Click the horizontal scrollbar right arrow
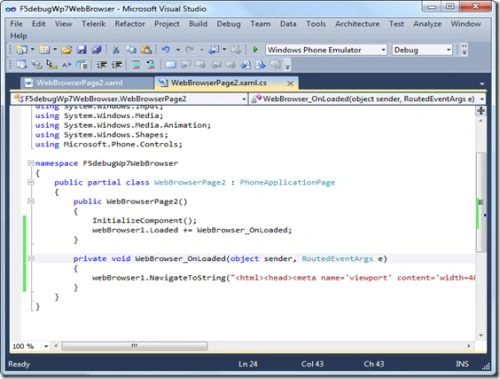 click(x=469, y=346)
